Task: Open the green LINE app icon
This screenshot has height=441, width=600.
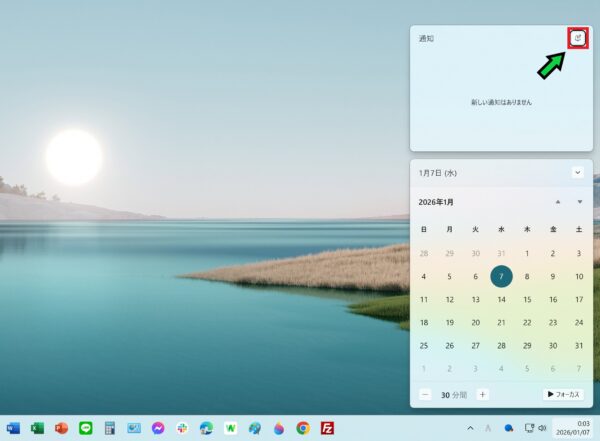Action: tap(86, 428)
